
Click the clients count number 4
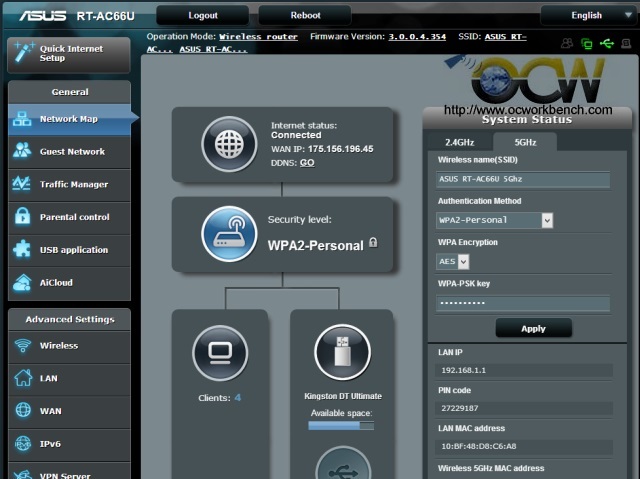[238, 397]
